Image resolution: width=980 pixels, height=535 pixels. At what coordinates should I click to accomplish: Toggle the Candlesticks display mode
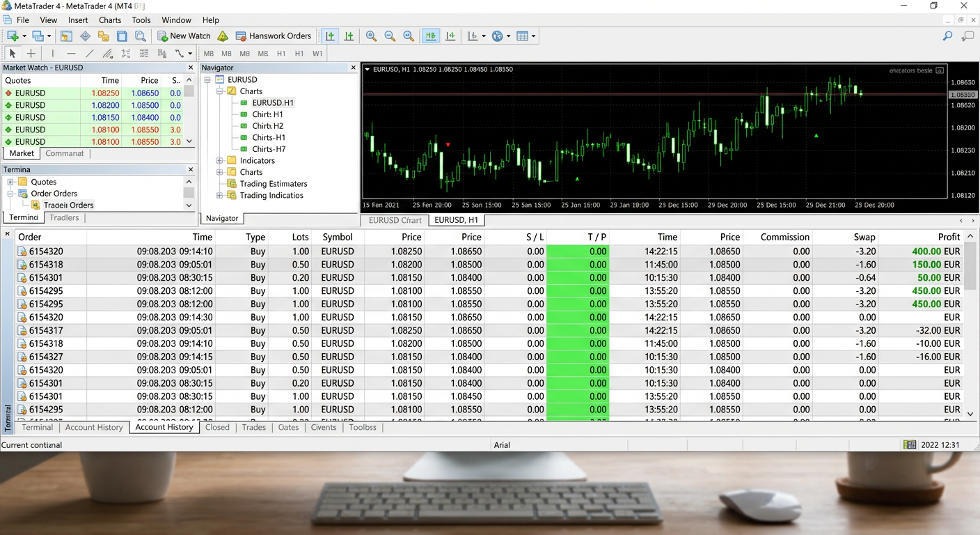[349, 36]
